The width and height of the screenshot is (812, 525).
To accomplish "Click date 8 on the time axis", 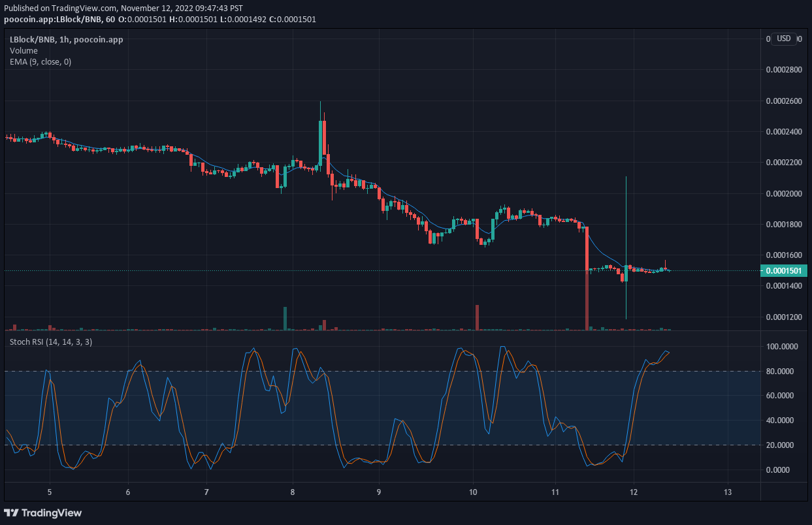I will point(293,492).
